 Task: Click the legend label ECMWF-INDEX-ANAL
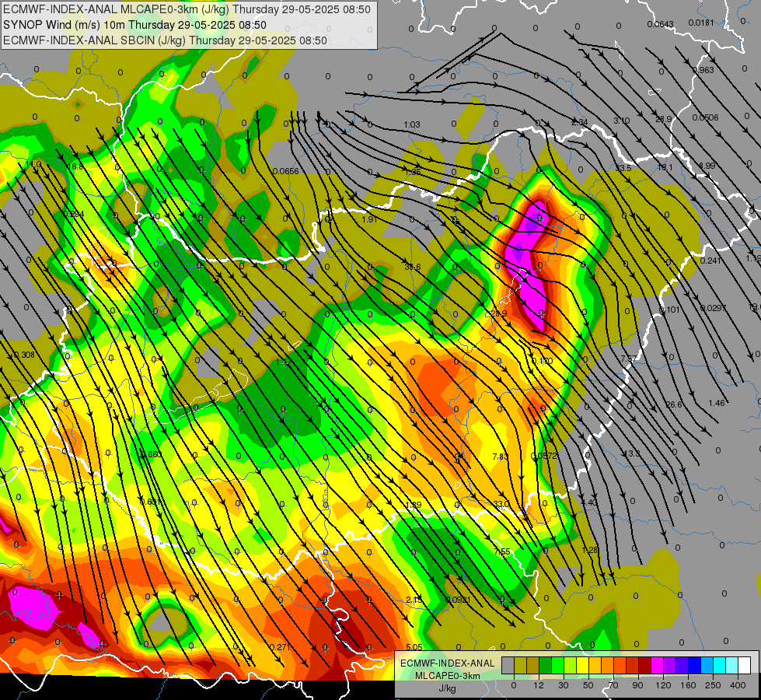pos(447,663)
